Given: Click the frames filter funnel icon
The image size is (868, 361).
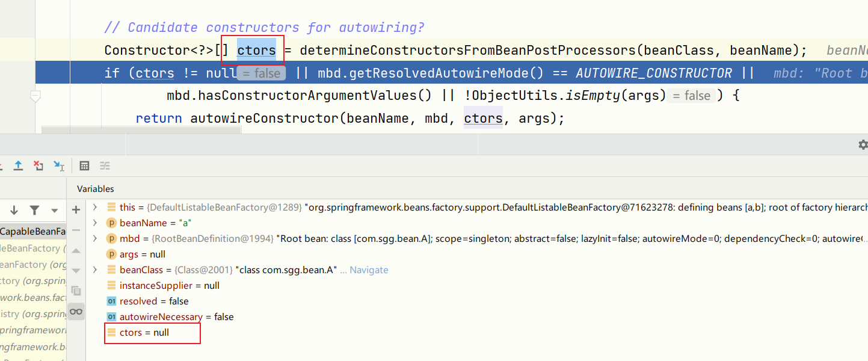Looking at the screenshot, I should click(35, 210).
